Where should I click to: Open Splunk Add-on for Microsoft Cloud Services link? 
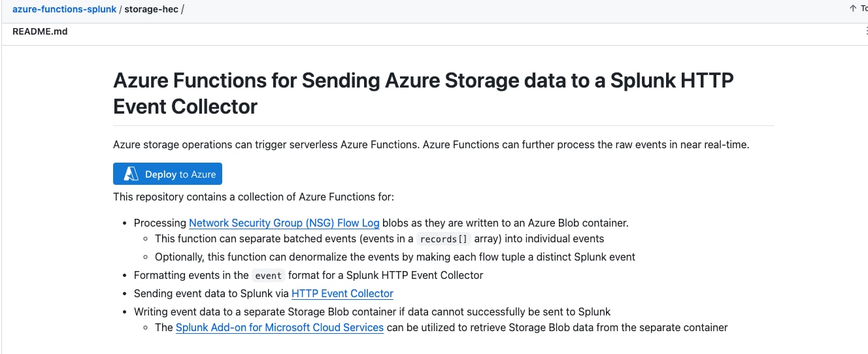(279, 327)
